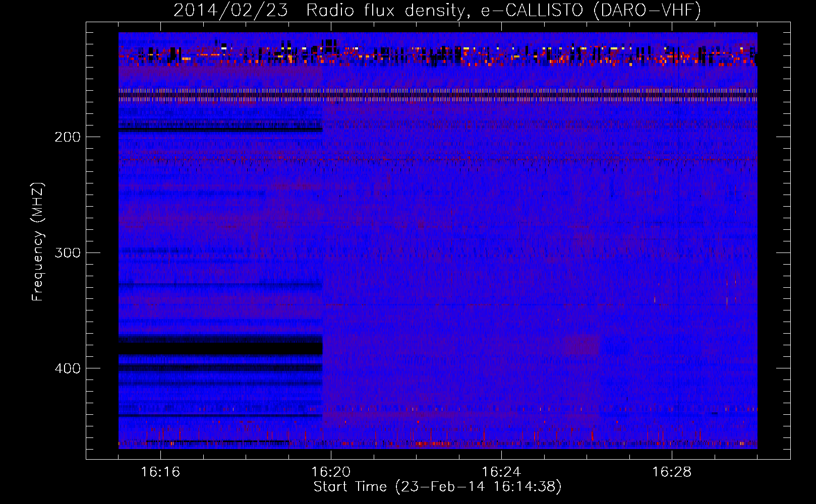Click the 'Frequency (MHZ)' axis label
Image resolution: width=816 pixels, height=504 pixels.
click(x=38, y=241)
